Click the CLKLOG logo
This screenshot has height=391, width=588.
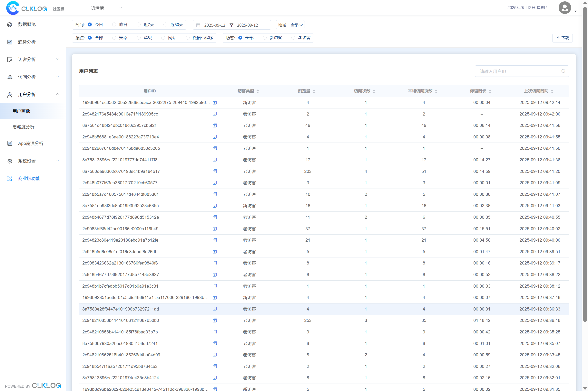coord(27,8)
